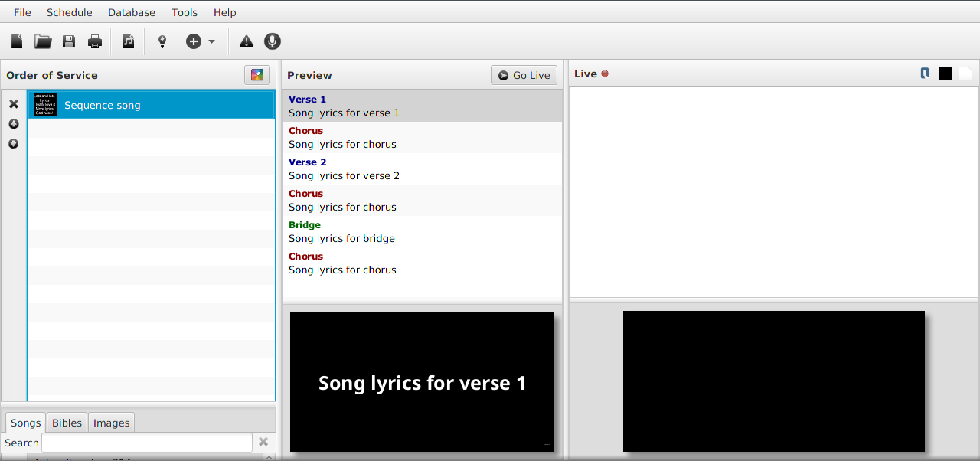Open the theme picker in Order of Service
The height and width of the screenshot is (461, 980).
(x=257, y=75)
